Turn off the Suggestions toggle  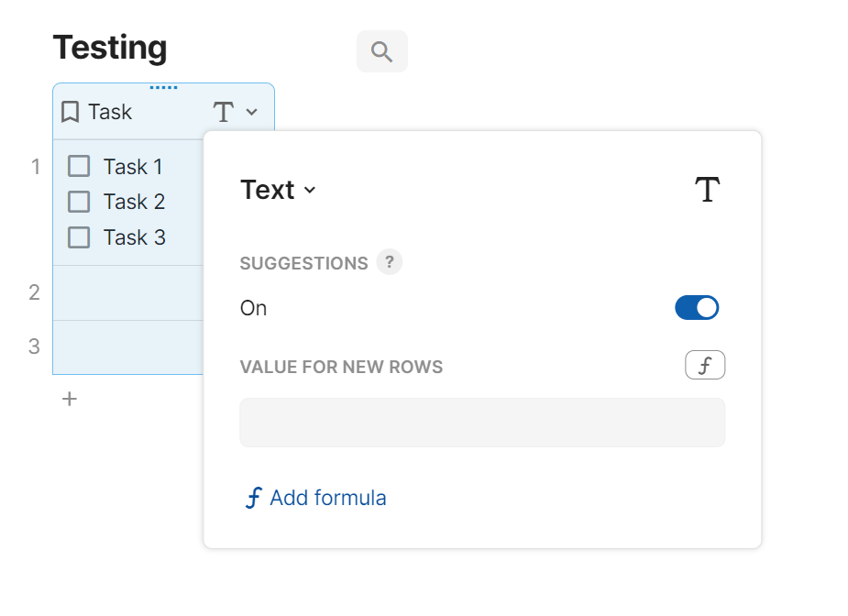tap(697, 308)
